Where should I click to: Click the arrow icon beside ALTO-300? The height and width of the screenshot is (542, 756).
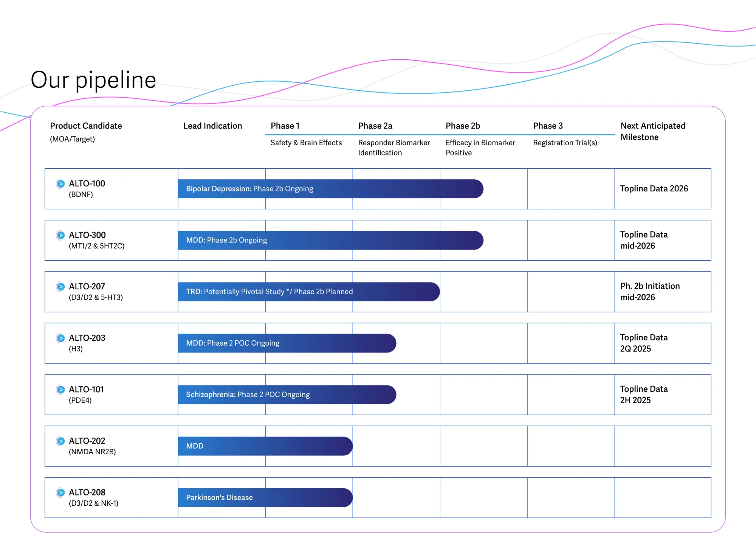60,235
